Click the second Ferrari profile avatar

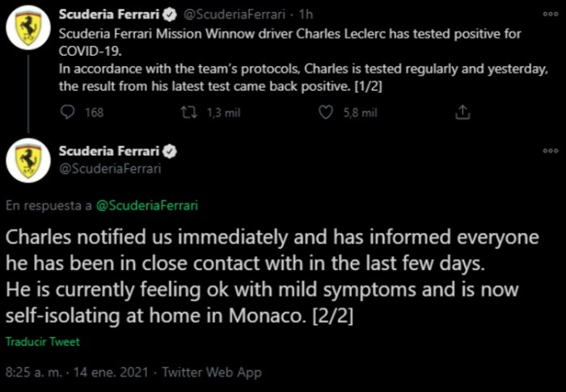click(28, 159)
